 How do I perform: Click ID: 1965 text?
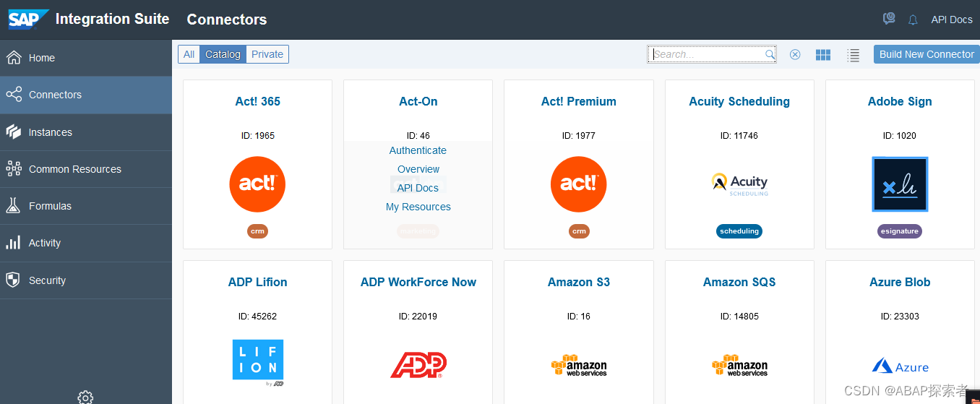coord(258,135)
